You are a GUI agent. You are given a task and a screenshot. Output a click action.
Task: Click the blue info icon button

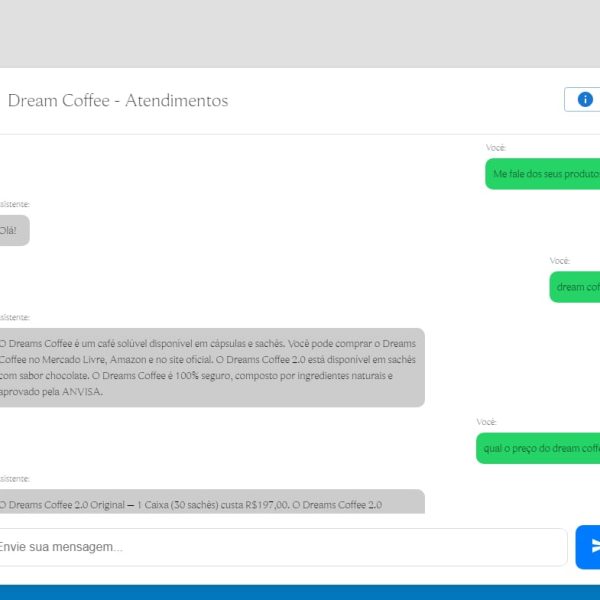pos(582,99)
